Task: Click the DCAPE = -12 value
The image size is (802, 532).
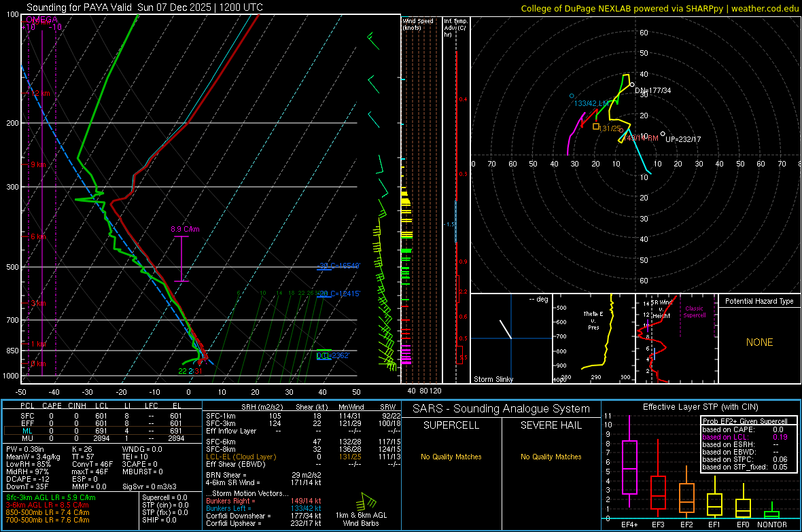Action: point(28,479)
